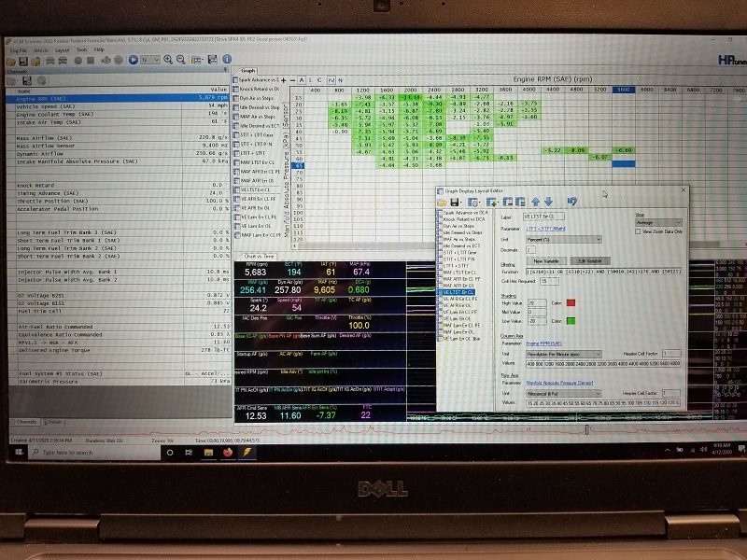Image resolution: width=747 pixels, height=560 pixels.
Task: Click the 5600 RPM column header
Action: click(623, 90)
